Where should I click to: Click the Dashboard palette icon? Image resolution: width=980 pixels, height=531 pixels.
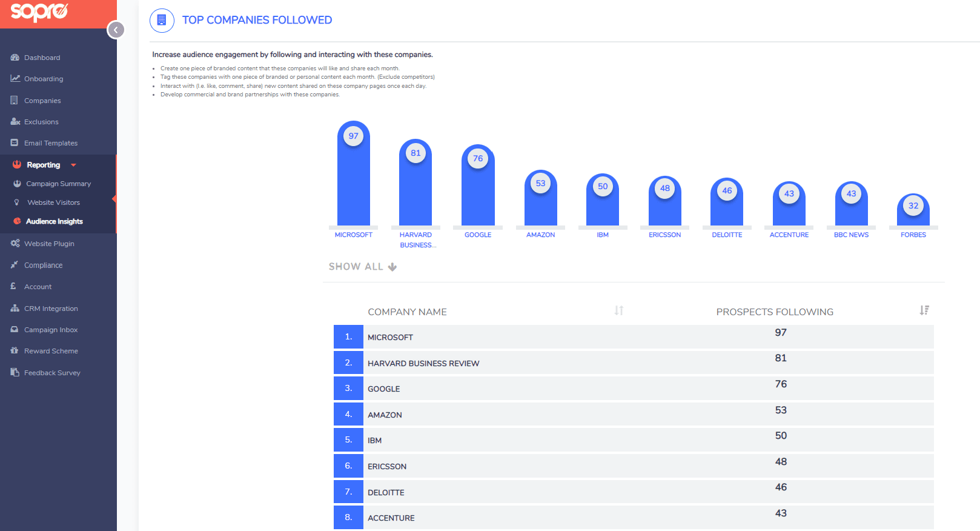point(15,58)
